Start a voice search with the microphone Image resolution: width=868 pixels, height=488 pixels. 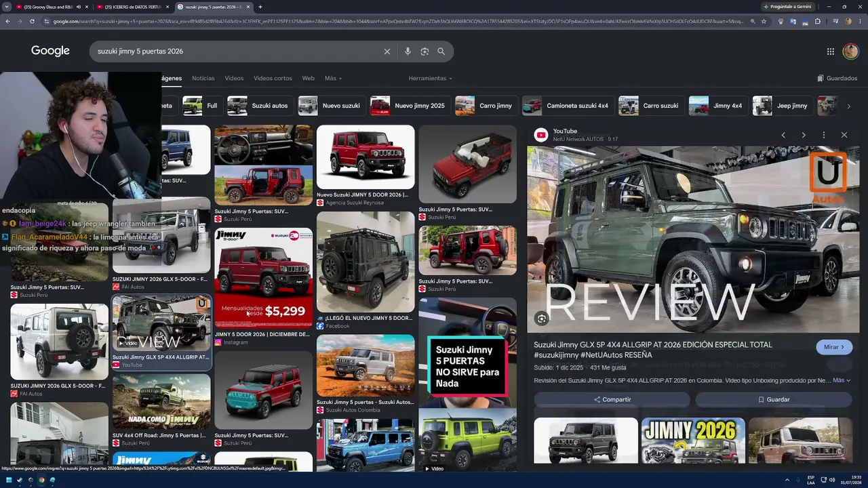pos(408,52)
